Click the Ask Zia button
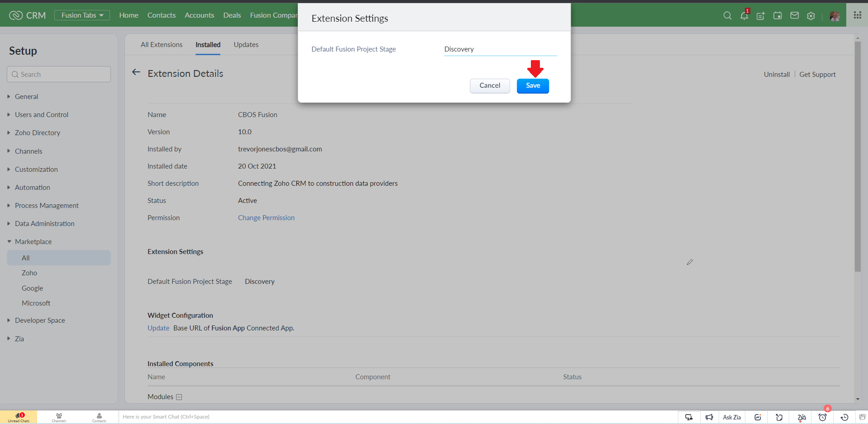The image size is (868, 424). pos(732,417)
